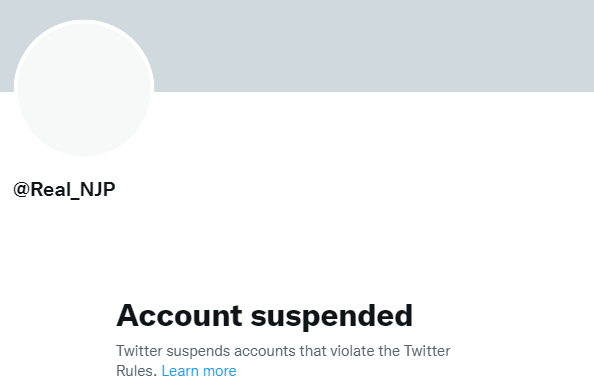Screen dimensions: 594x384
Task: Click the @ symbol in the handle
Action: pos(22,189)
